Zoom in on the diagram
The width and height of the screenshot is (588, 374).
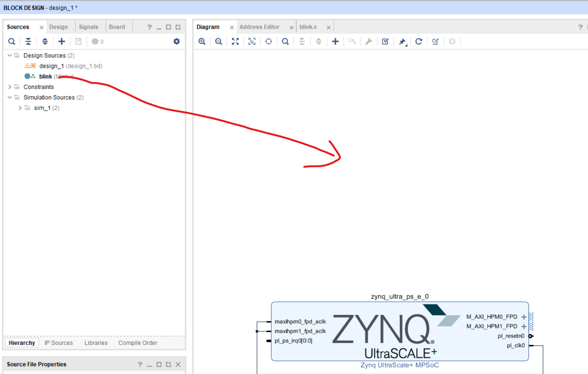pos(202,42)
